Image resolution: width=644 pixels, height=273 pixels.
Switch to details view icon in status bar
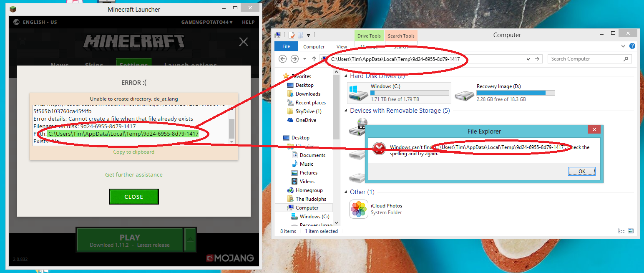click(x=621, y=231)
